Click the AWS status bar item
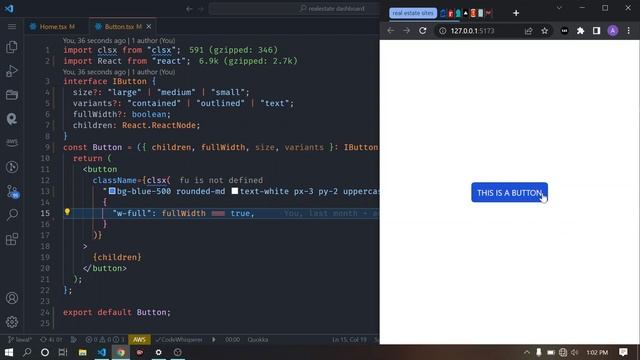Image resolution: width=640 pixels, height=360 pixels. [x=139, y=340]
